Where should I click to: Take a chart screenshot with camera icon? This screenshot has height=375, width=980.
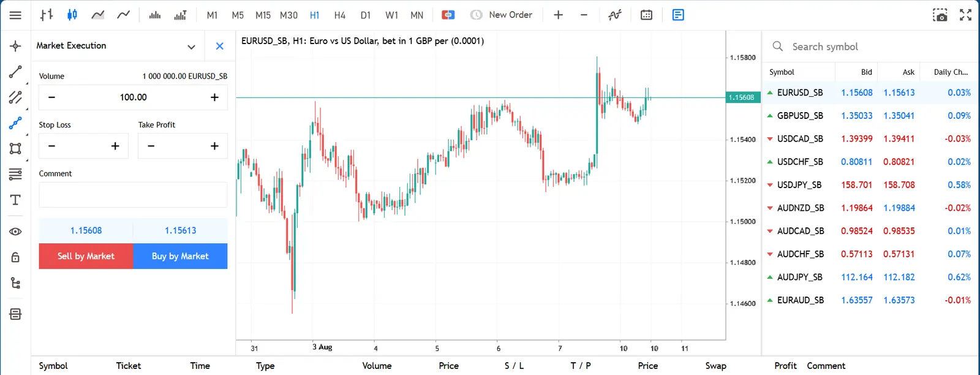pyautogui.click(x=940, y=15)
